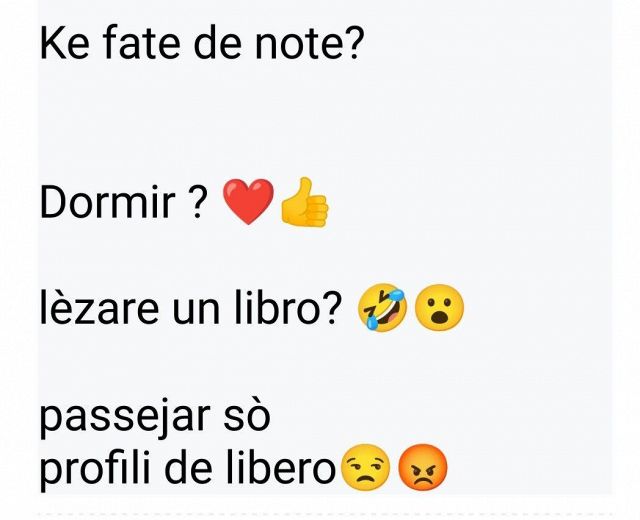Viewport: 640px width, 520px height.
Task: Select the 'lèzare un libro?' option text
Action: 190,307
